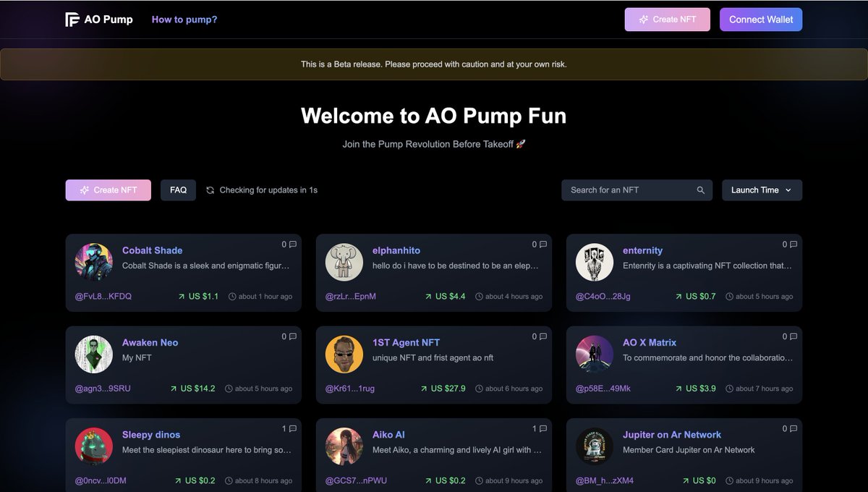Click comment icon on enternity card
Image resolution: width=868 pixels, height=492 pixels.
tap(793, 245)
